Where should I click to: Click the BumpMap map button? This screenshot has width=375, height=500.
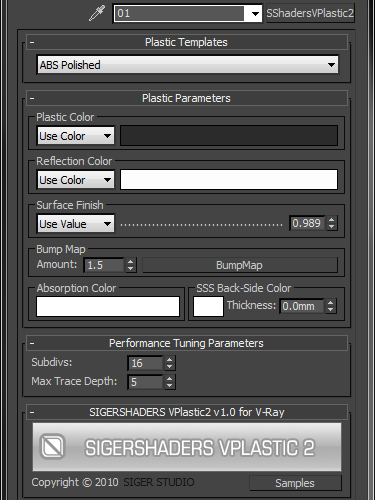click(x=240, y=265)
